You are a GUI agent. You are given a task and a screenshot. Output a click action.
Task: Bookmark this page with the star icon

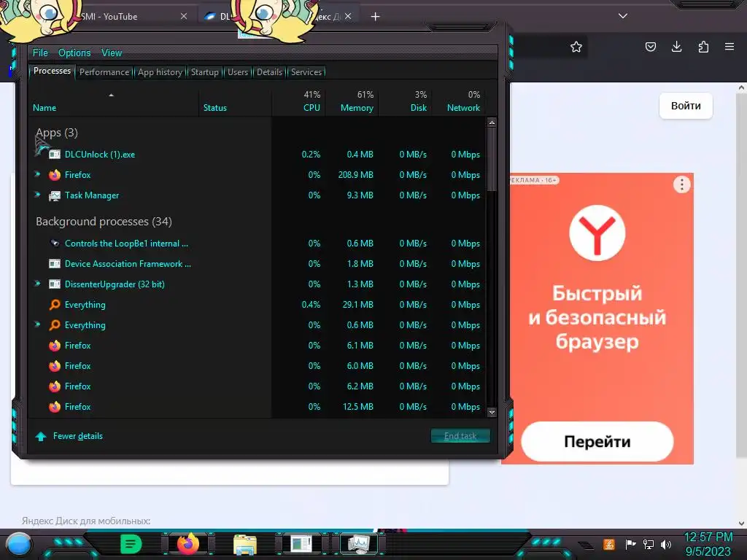[x=576, y=47]
